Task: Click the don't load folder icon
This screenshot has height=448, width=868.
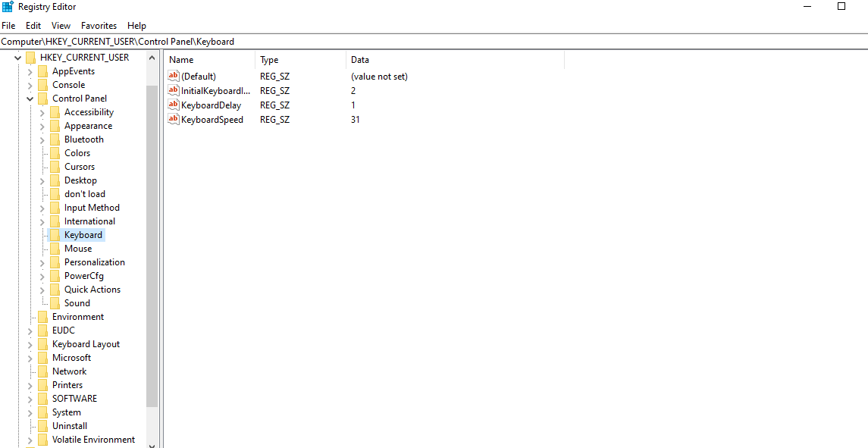Action: (55, 194)
